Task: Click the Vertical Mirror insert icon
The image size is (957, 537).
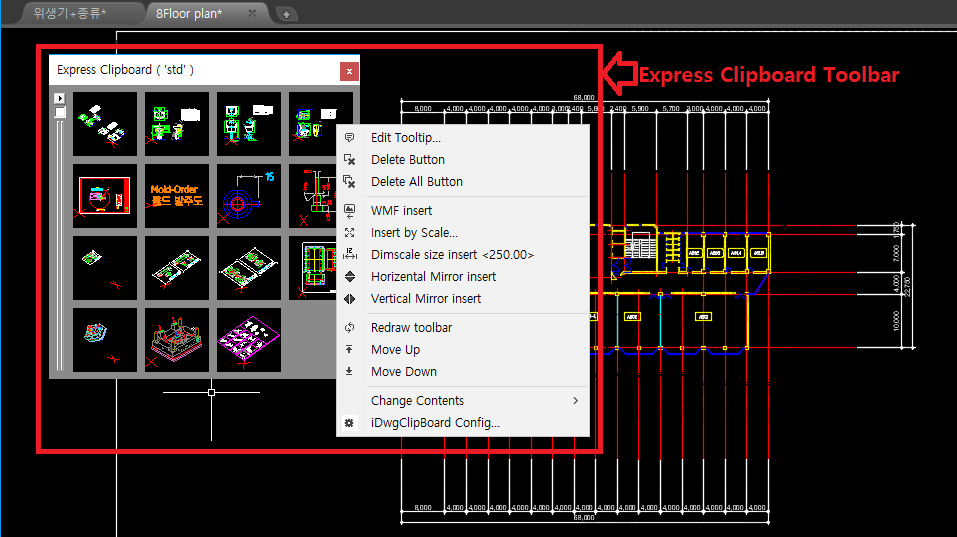Action: 349,298
